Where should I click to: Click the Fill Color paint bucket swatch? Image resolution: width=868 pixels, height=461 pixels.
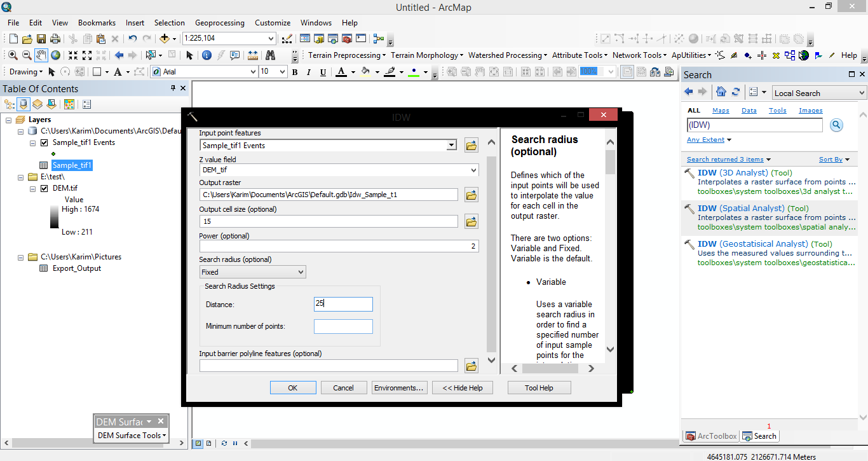365,72
